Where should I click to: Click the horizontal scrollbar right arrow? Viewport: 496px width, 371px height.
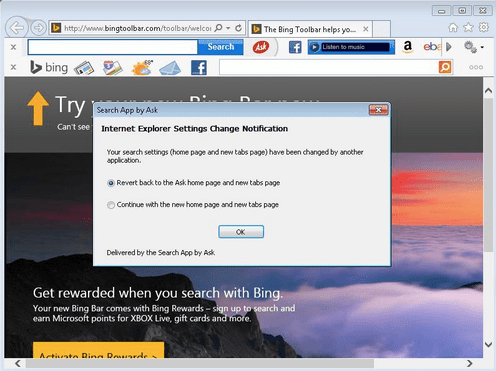point(469,363)
